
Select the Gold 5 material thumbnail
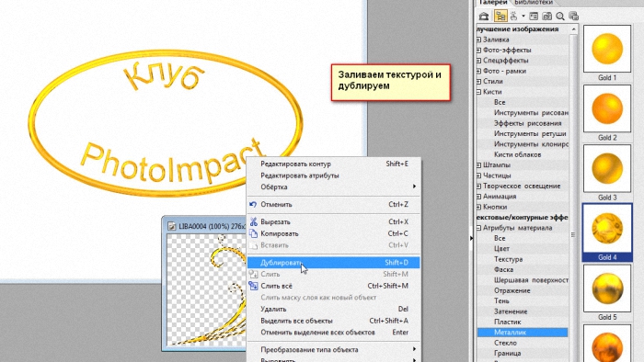click(x=607, y=288)
